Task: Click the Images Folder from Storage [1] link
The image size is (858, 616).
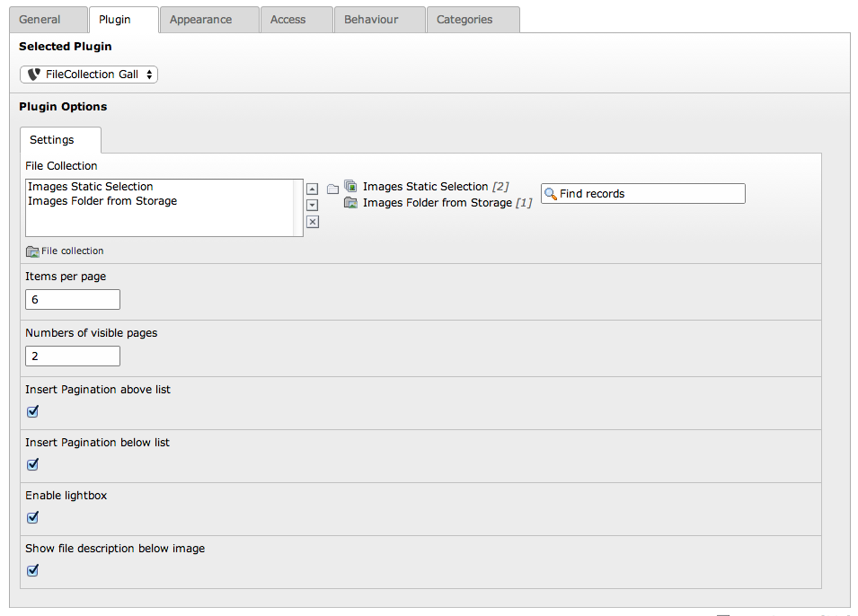Action: tap(438, 203)
